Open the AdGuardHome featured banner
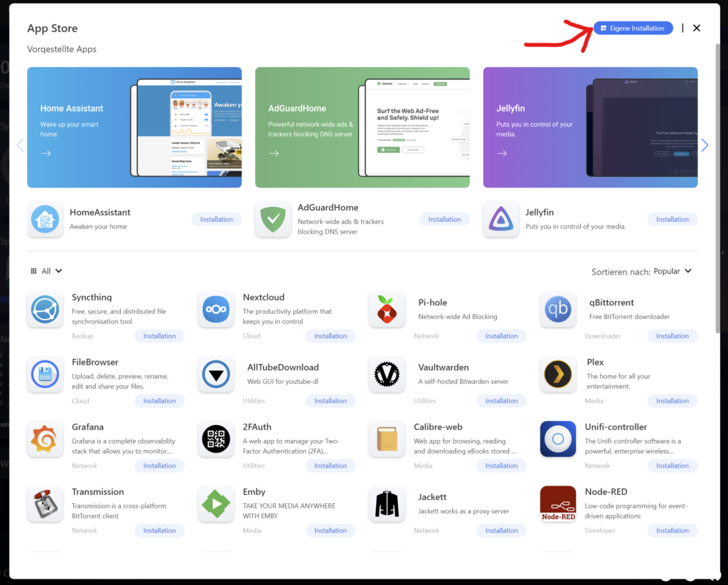Image resolution: width=728 pixels, height=585 pixels. coord(362,127)
